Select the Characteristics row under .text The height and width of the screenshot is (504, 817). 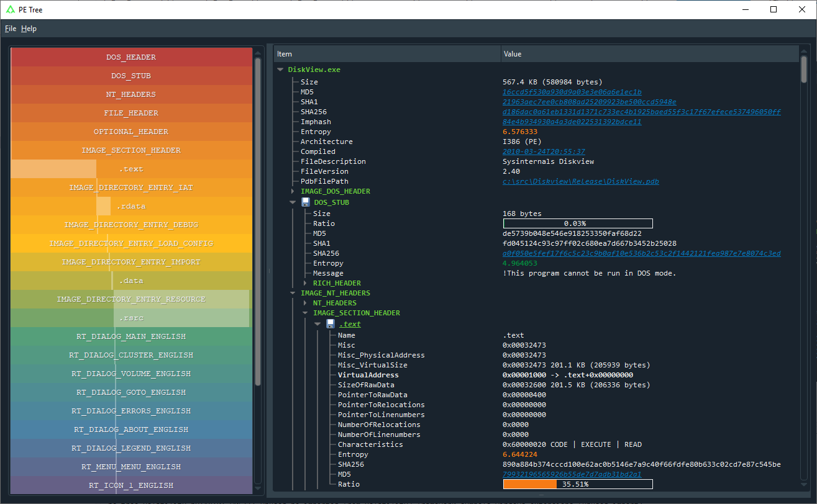pyautogui.click(x=370, y=444)
